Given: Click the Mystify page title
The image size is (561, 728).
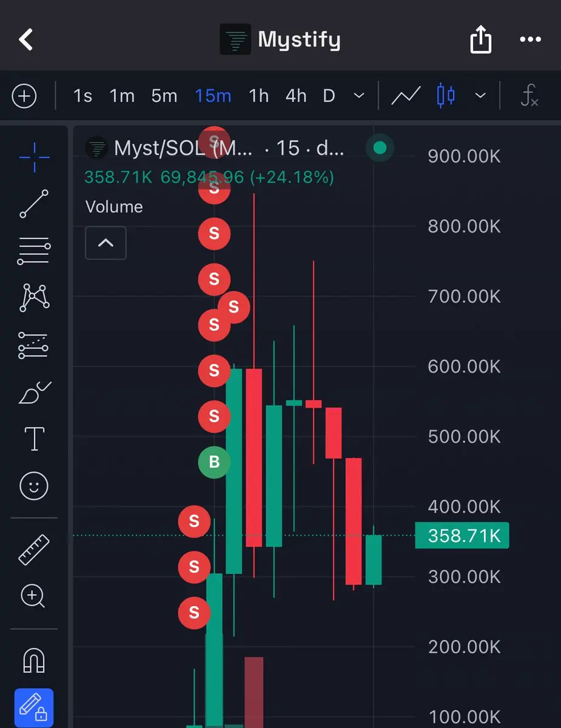Looking at the screenshot, I should click(299, 40).
